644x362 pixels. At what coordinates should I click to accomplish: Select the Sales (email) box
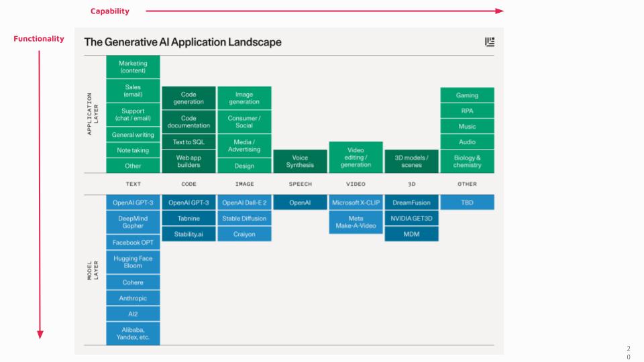click(133, 90)
